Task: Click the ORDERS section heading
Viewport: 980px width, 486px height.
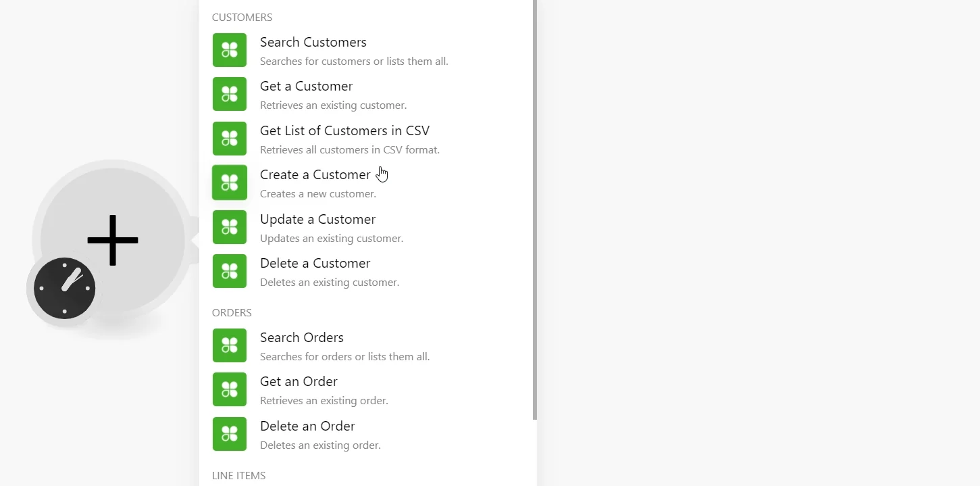Action: click(x=232, y=312)
